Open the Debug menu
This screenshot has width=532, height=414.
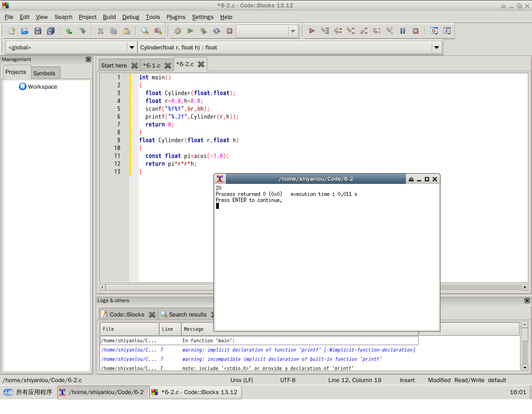[131, 17]
